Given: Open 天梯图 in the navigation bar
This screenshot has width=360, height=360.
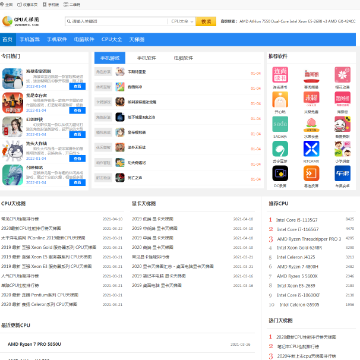Looking at the screenshot, I should coord(137,39).
